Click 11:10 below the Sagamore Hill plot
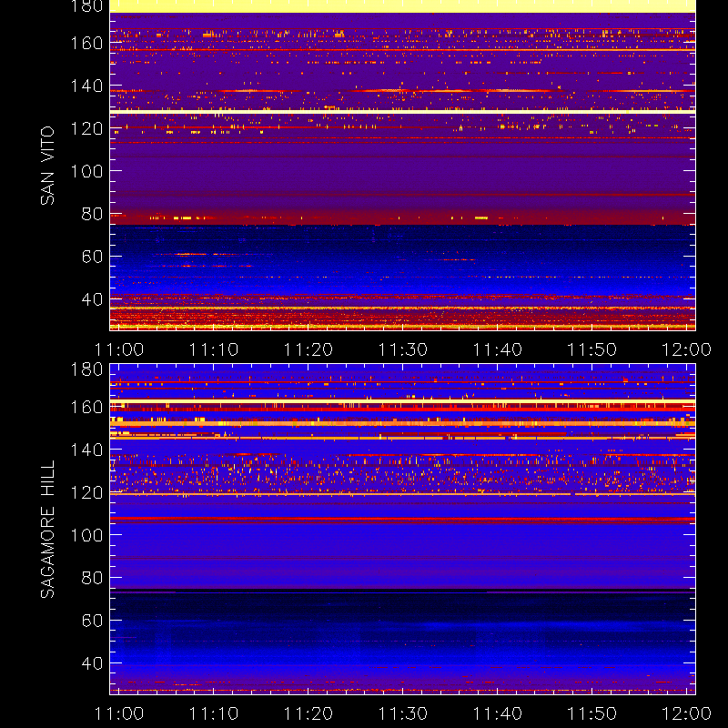The image size is (728, 728). click(214, 713)
